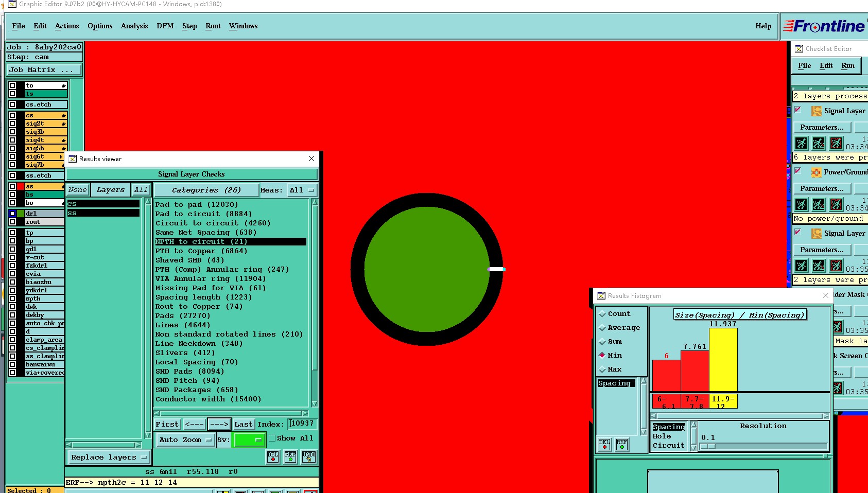Click DEL icon in Results histogram
The image size is (868, 493).
[604, 444]
